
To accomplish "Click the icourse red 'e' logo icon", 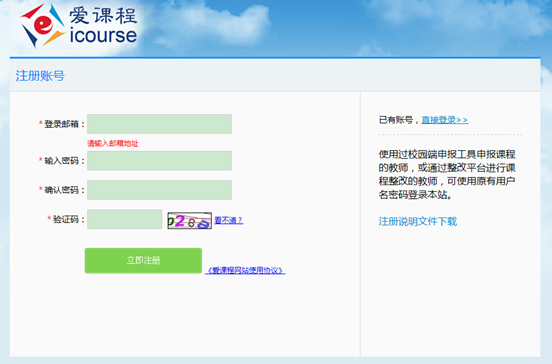I will 43,25.
